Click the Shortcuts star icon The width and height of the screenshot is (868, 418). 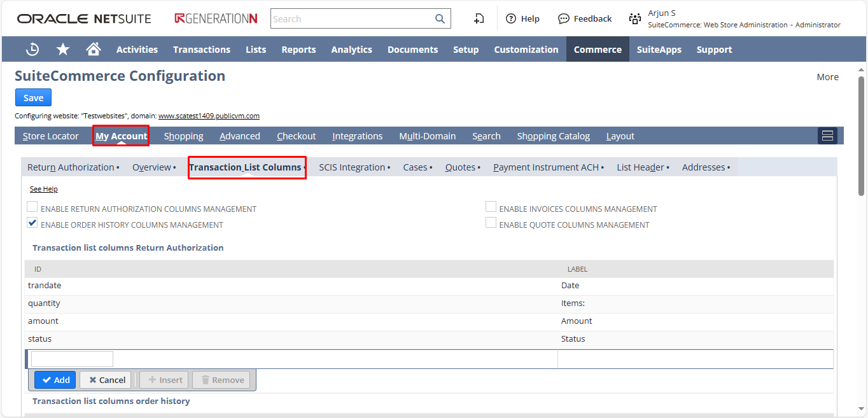(x=63, y=50)
